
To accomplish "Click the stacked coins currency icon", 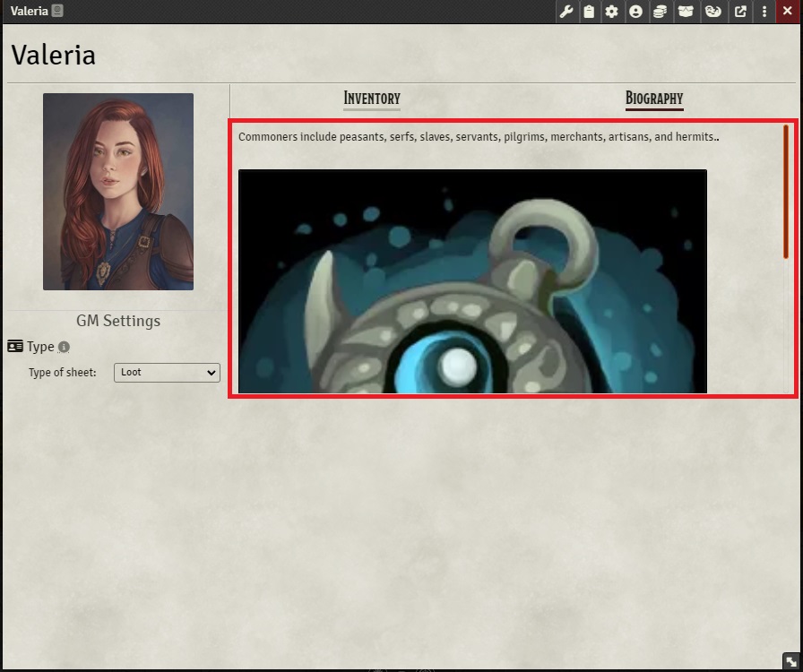I will [x=661, y=12].
